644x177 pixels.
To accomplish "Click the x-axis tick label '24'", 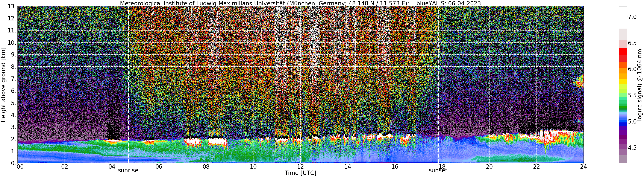I will click(583, 167).
